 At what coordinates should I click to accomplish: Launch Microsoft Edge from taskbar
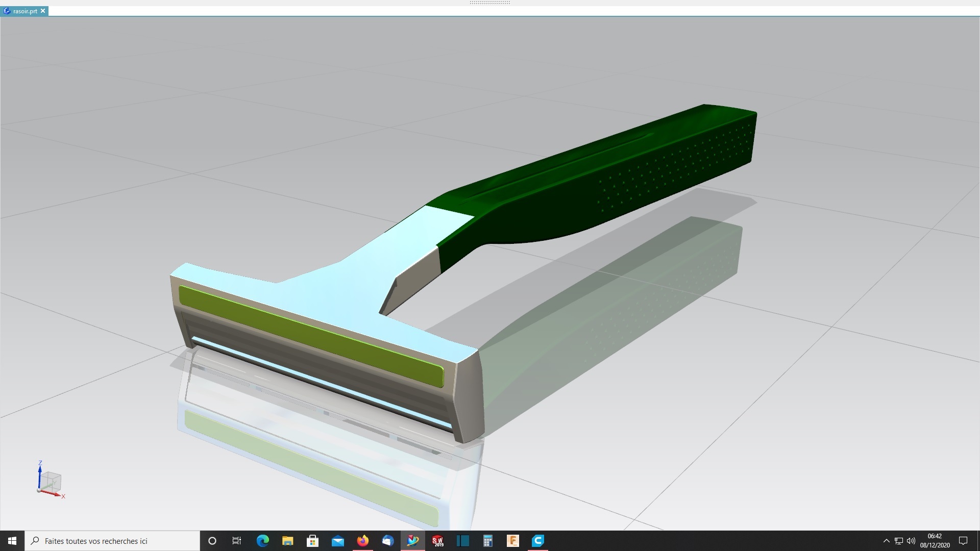point(262,541)
